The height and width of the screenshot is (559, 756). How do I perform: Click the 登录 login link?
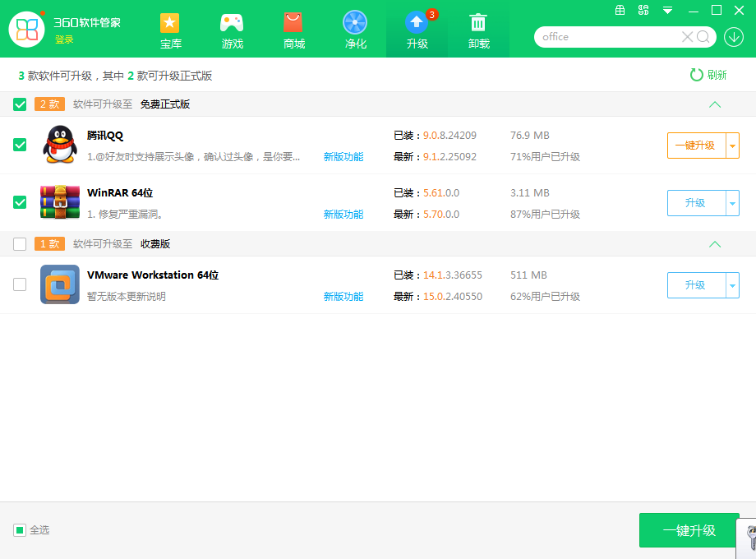63,39
